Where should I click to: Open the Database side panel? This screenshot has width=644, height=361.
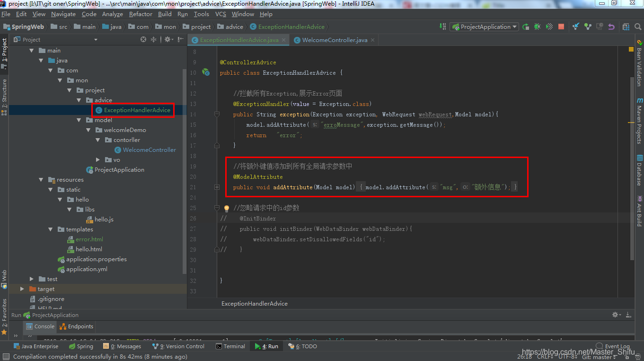[x=639, y=170]
